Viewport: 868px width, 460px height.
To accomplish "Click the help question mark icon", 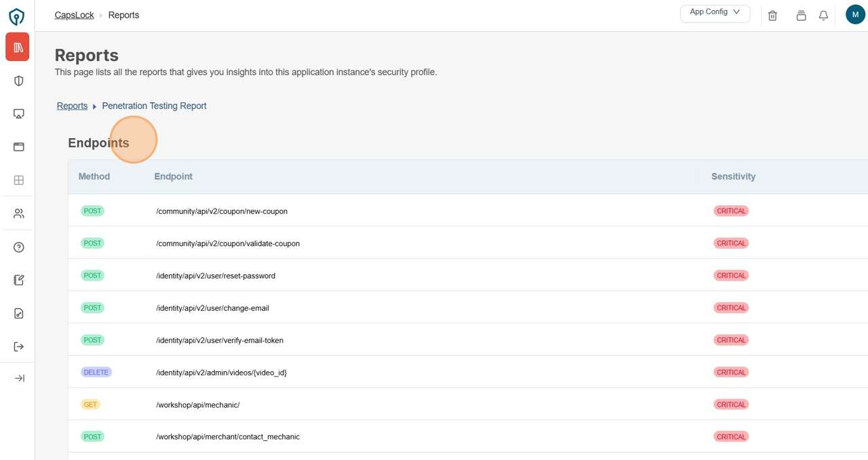I will (19, 247).
